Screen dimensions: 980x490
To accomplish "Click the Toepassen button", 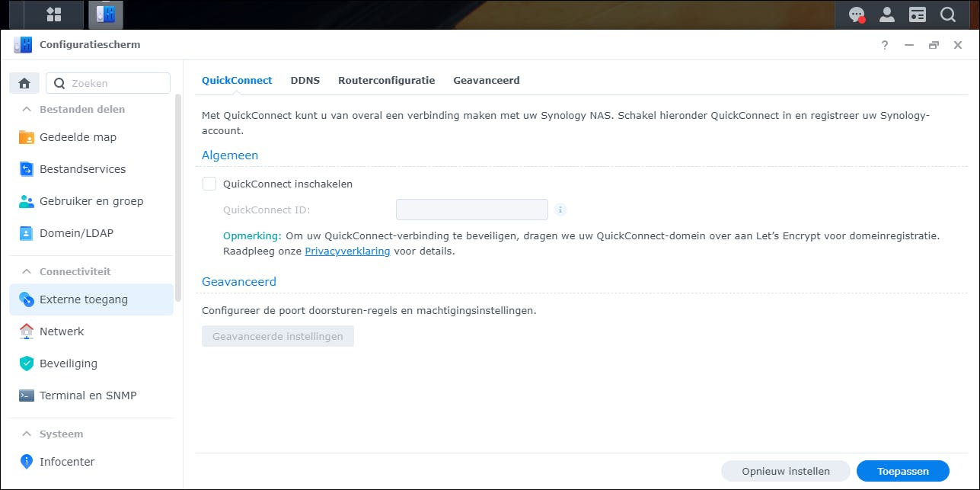I will [903, 471].
